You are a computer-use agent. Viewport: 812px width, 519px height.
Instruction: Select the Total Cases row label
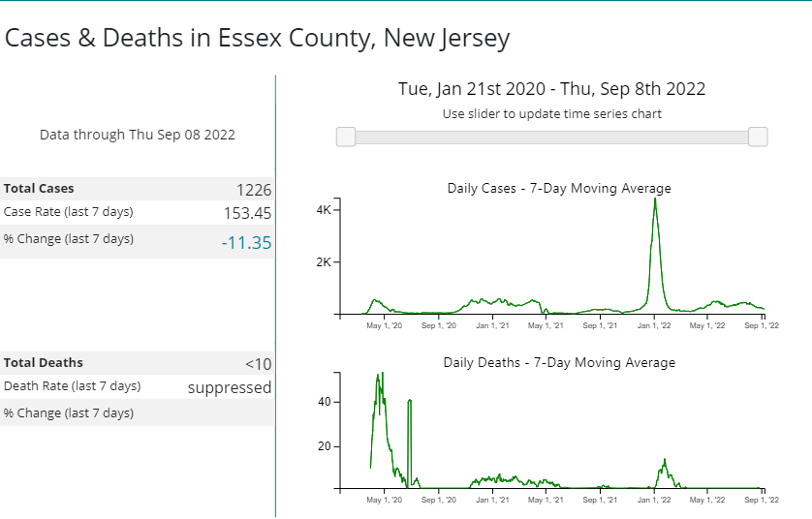[x=39, y=189]
